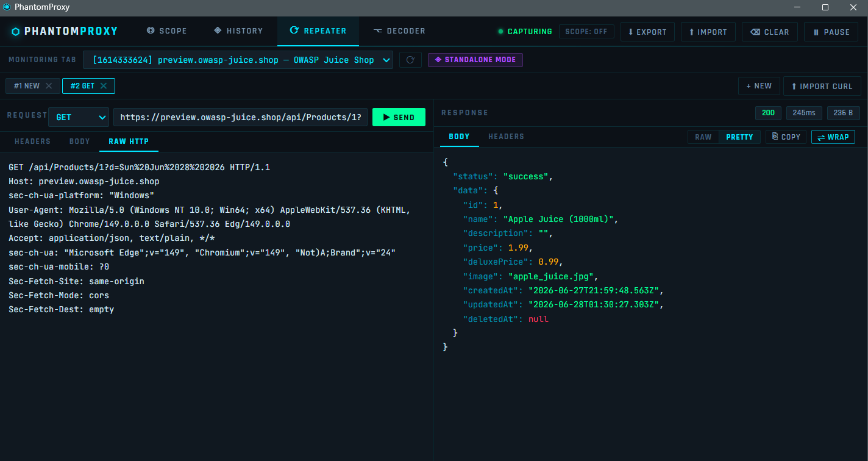868x461 pixels.
Task: Click the Import cURL button
Action: point(822,86)
